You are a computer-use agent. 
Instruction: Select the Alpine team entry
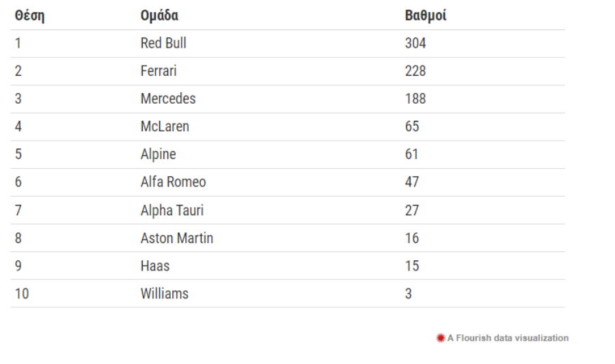[x=158, y=154]
